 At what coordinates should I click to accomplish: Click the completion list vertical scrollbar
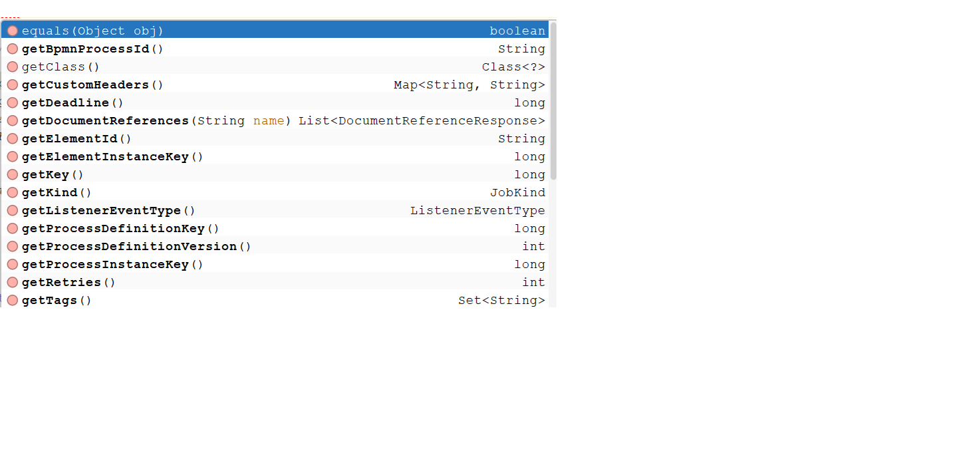click(553, 100)
